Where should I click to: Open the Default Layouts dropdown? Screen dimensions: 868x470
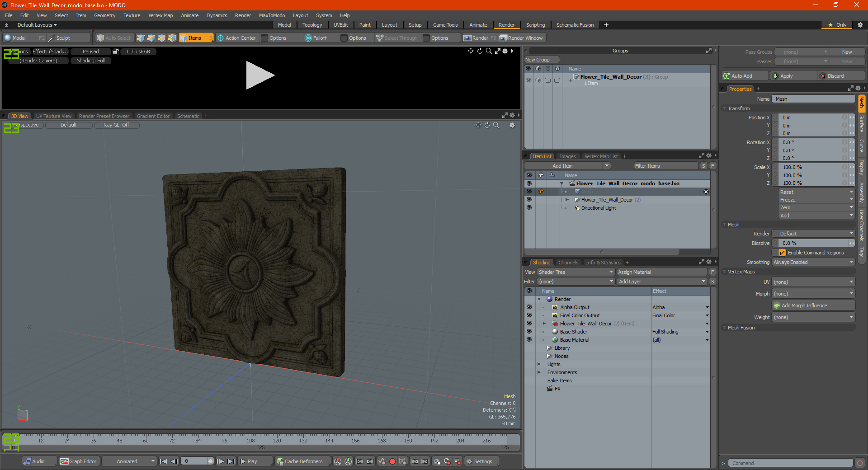(37, 25)
